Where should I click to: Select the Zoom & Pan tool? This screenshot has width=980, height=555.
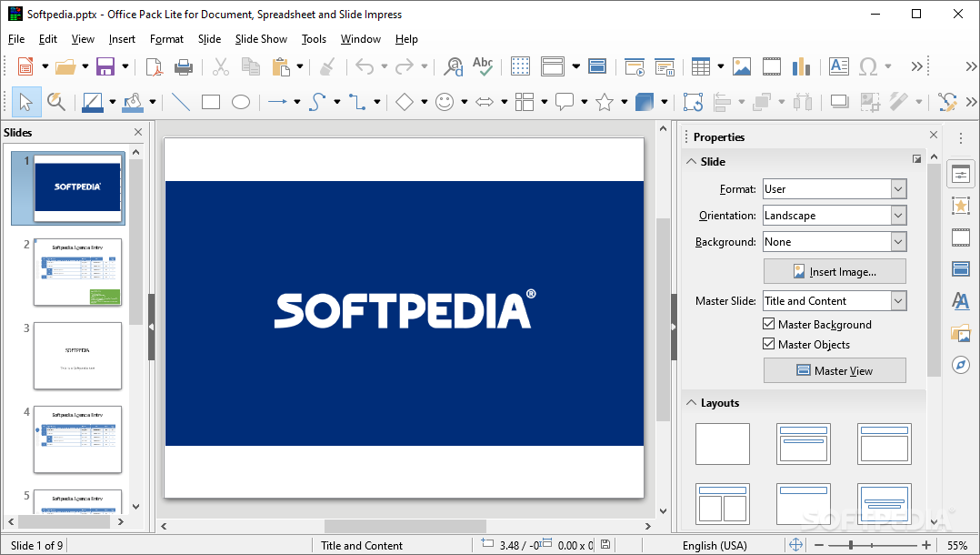click(56, 102)
